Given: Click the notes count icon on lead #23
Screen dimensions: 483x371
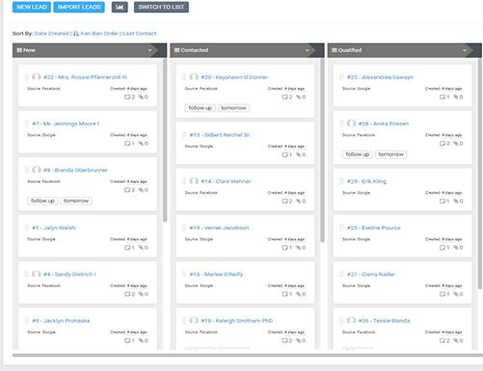Looking at the screenshot, I should coord(442,97).
